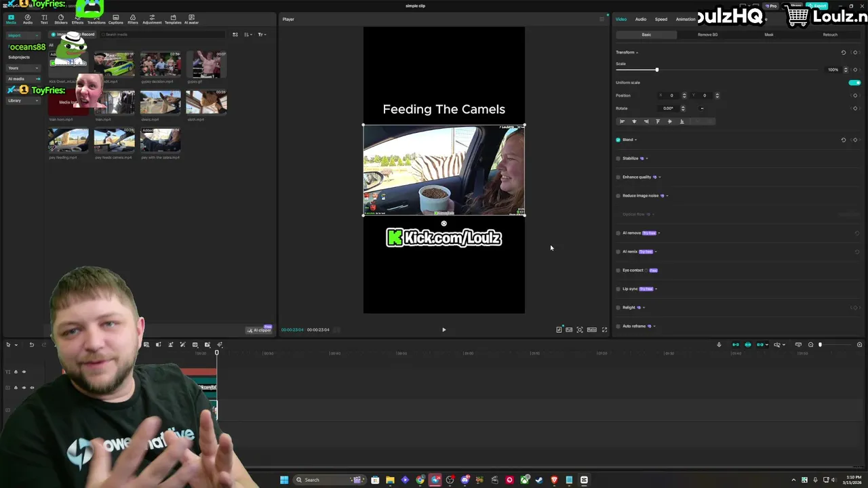Open the Audio media tab icon

pyautogui.click(x=28, y=19)
